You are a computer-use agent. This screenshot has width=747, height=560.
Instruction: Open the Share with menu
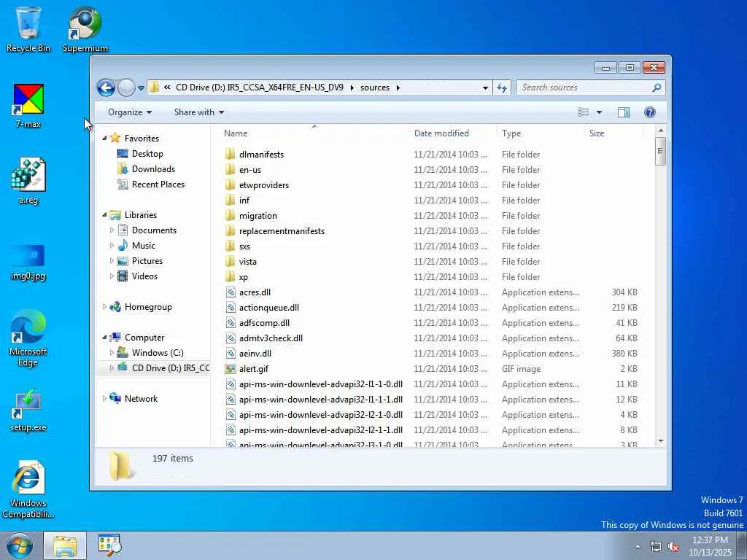coord(198,112)
